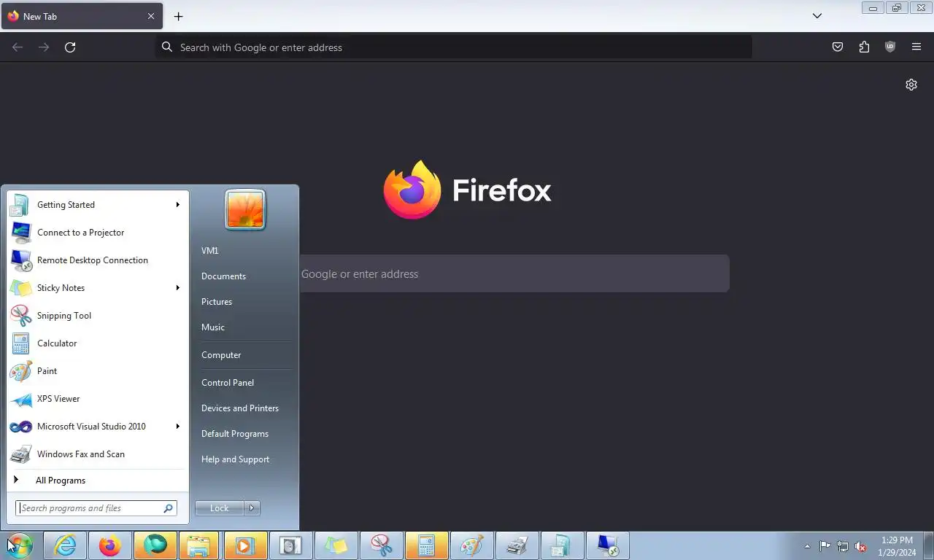
Task: Launch Windows Media Player from taskbar
Action: click(246, 545)
